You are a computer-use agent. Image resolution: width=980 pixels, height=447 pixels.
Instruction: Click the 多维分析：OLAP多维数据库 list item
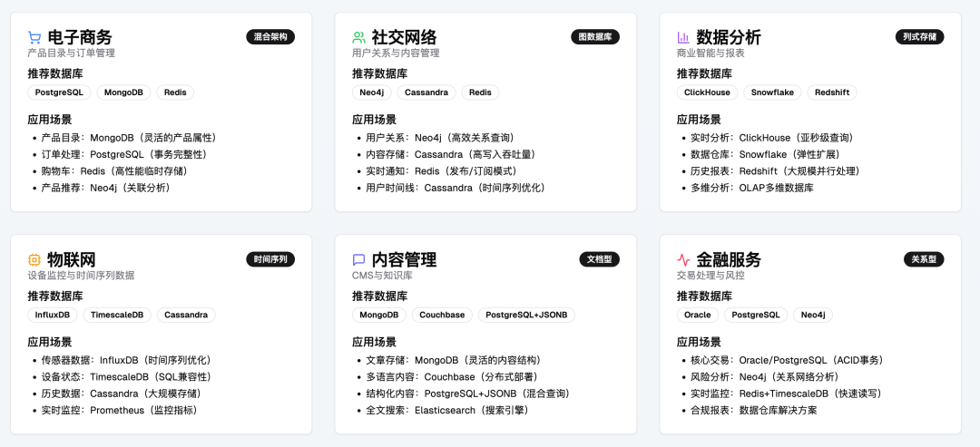[x=752, y=188]
